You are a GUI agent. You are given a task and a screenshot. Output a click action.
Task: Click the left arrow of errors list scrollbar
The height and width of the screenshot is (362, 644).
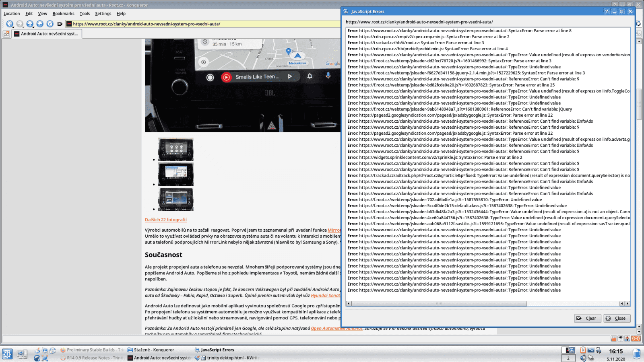point(349,304)
